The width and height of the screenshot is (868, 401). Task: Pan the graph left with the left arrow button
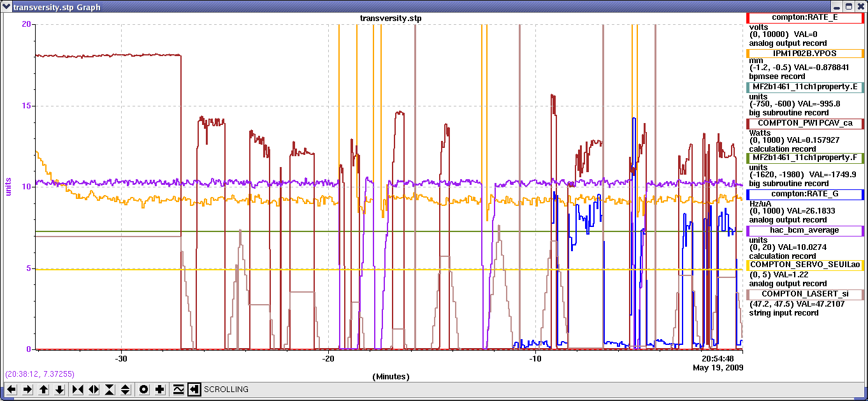(11, 390)
